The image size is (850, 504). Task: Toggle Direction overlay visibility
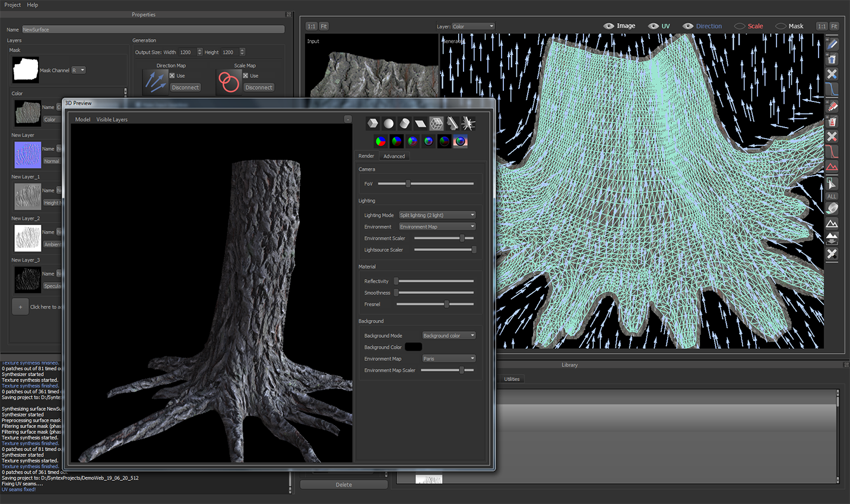coord(688,26)
